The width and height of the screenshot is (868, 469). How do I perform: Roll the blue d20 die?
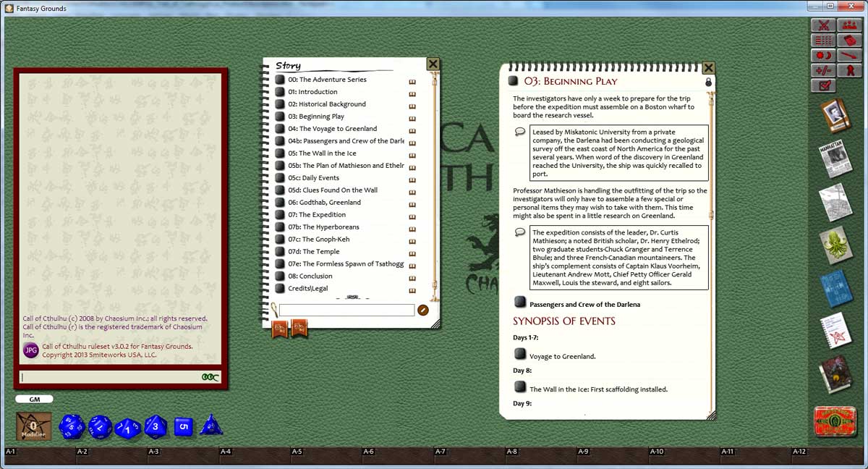click(71, 426)
